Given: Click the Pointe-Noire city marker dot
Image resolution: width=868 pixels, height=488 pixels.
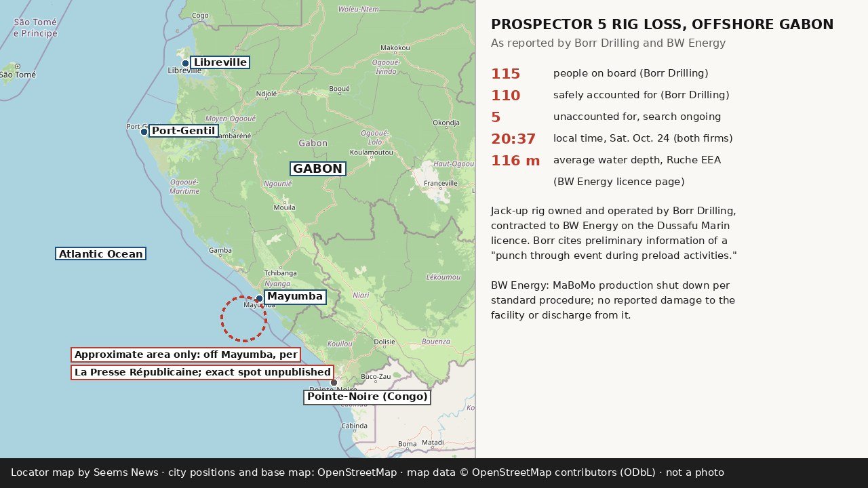Looking at the screenshot, I should point(334,382).
